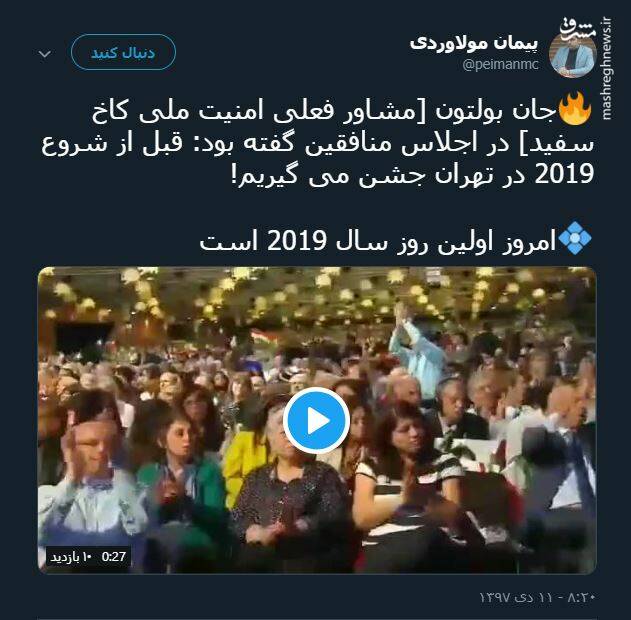The height and width of the screenshot is (620, 631).
Task: Click the 0:27 video duration label
Action: (114, 557)
